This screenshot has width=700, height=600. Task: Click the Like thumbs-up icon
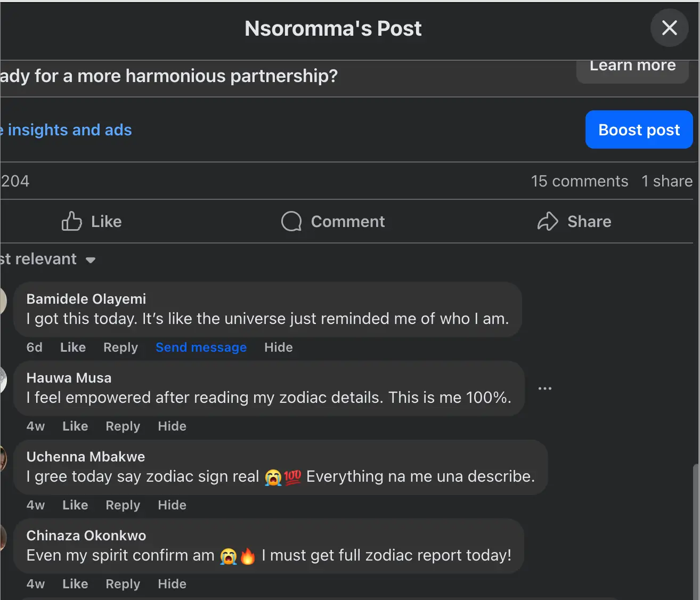71,221
